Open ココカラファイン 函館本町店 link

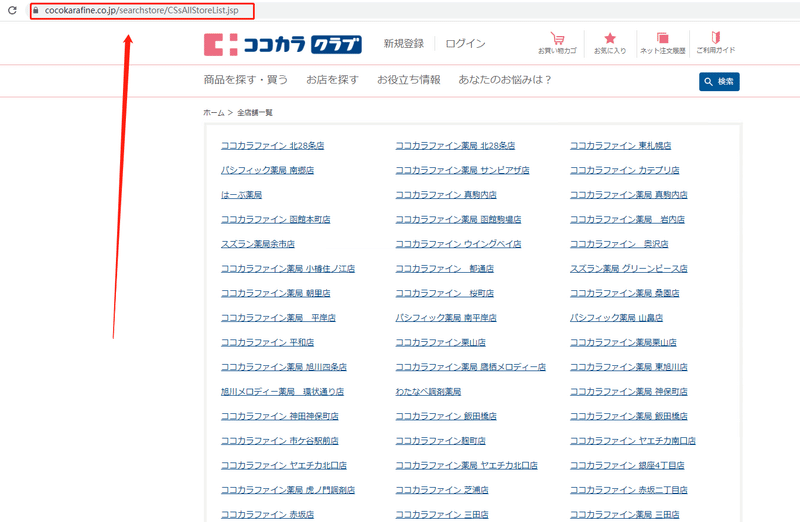click(276, 219)
